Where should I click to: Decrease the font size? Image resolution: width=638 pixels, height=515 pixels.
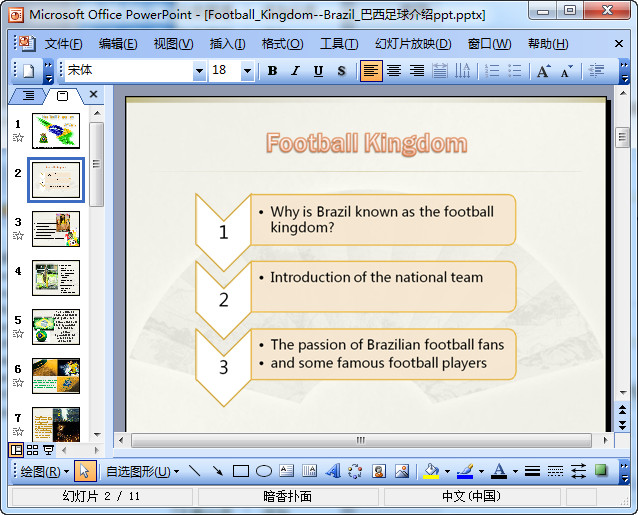click(566, 71)
